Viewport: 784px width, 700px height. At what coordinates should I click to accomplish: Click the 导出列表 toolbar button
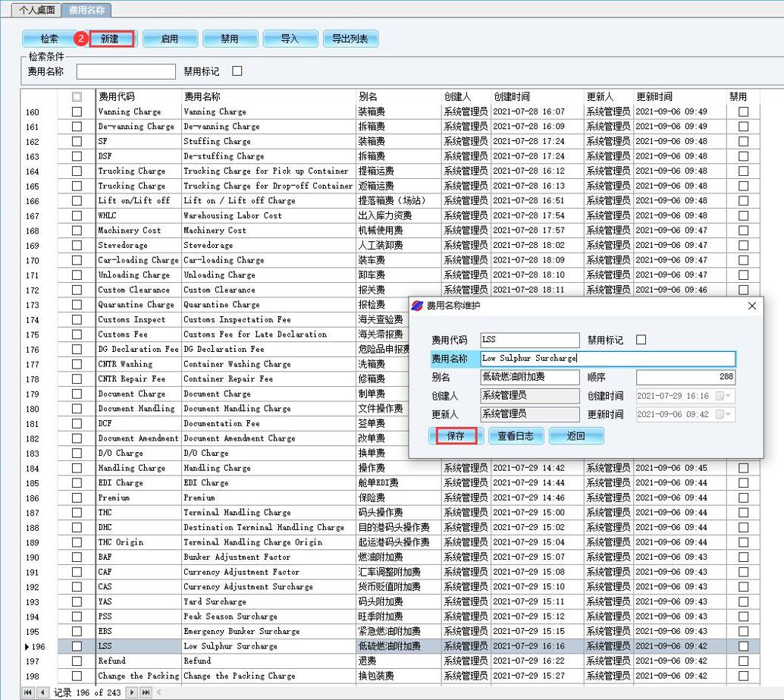tap(350, 39)
